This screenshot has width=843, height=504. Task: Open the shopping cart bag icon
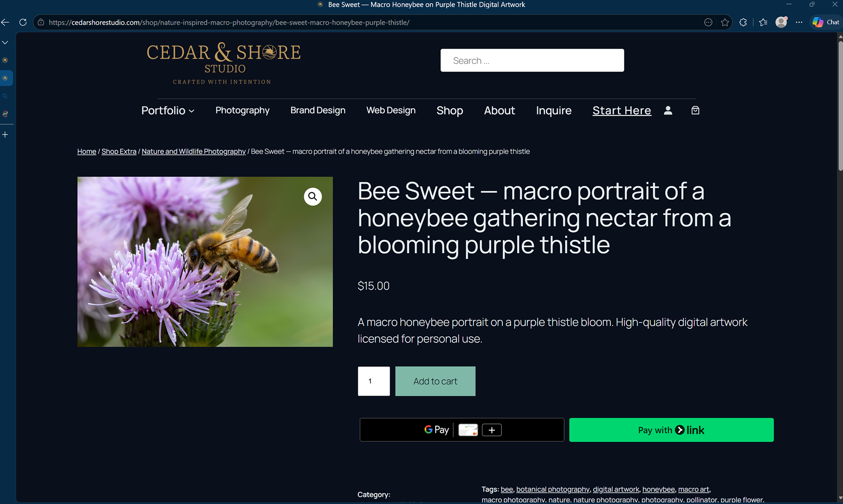695,111
